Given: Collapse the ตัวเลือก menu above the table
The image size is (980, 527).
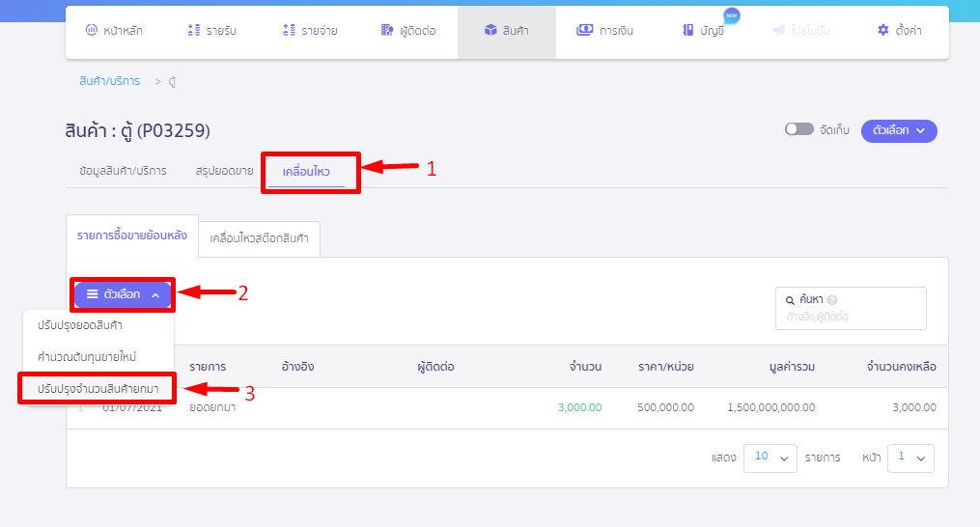Looking at the screenshot, I should pos(123,294).
